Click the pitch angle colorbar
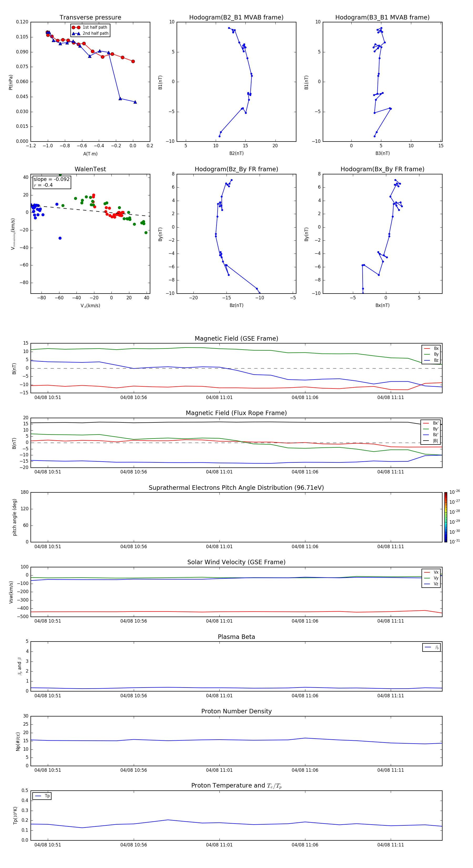Image resolution: width=473 pixels, height=868 pixels. 446,517
